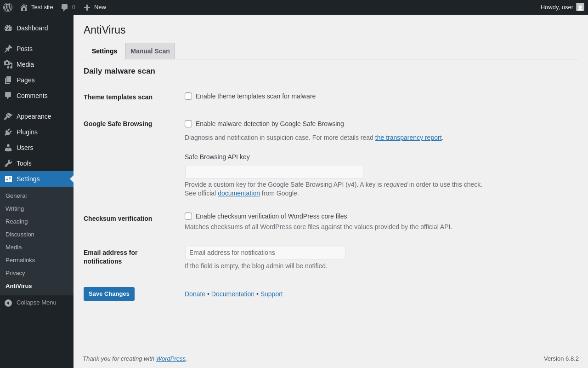The image size is (588, 368).
Task: Click the Safe Browsing API key field
Action: pyautogui.click(x=274, y=172)
